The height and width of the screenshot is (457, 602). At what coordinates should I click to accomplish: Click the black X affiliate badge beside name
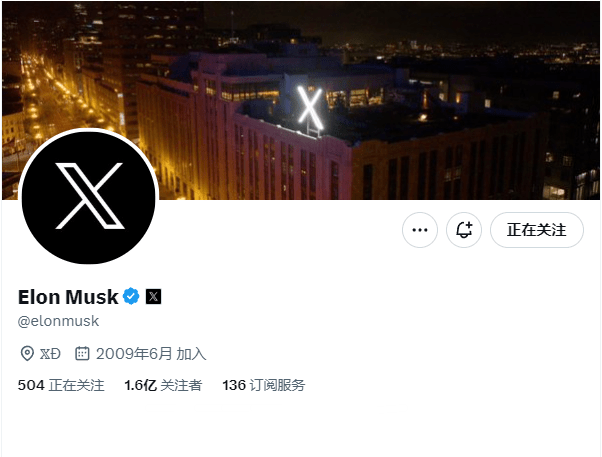pyautogui.click(x=153, y=296)
